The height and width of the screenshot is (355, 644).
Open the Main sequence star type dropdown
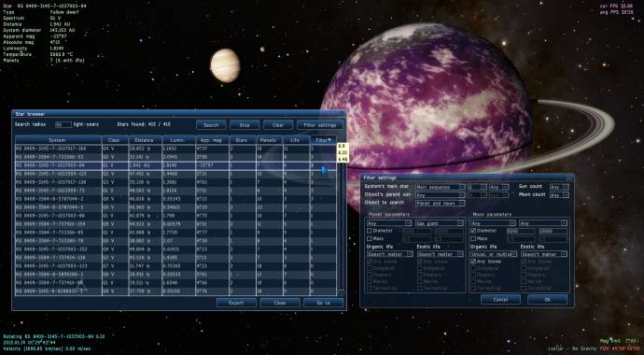pos(440,187)
